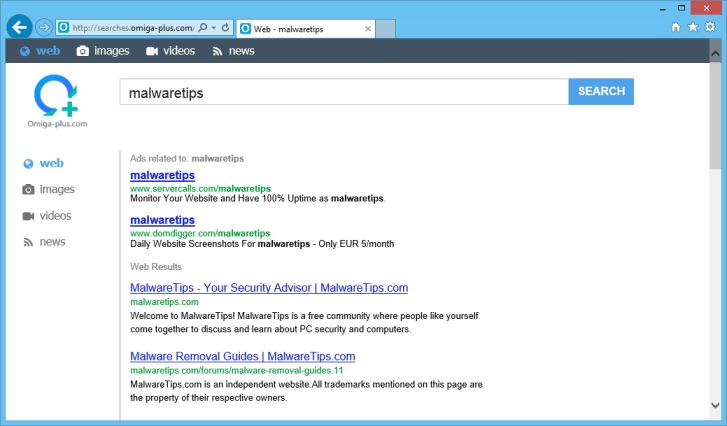Open the browser Home icon
The image size is (727, 426).
tap(676, 27)
